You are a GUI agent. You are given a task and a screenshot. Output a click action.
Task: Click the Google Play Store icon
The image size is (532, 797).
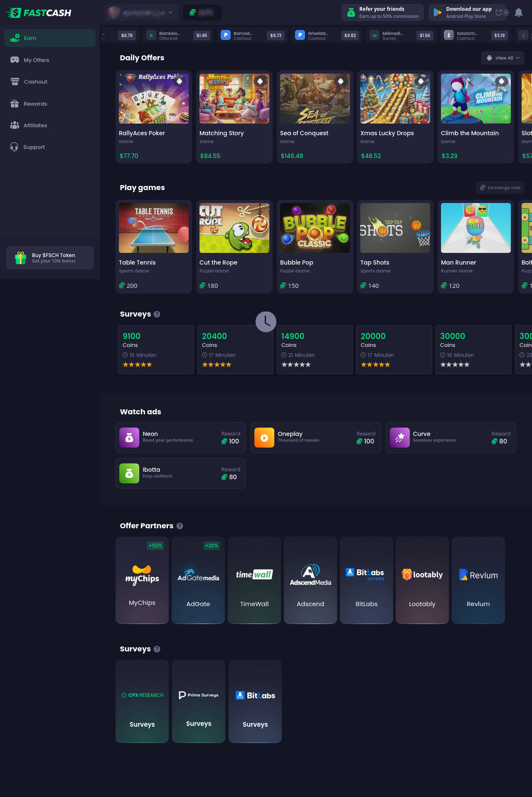pos(437,12)
